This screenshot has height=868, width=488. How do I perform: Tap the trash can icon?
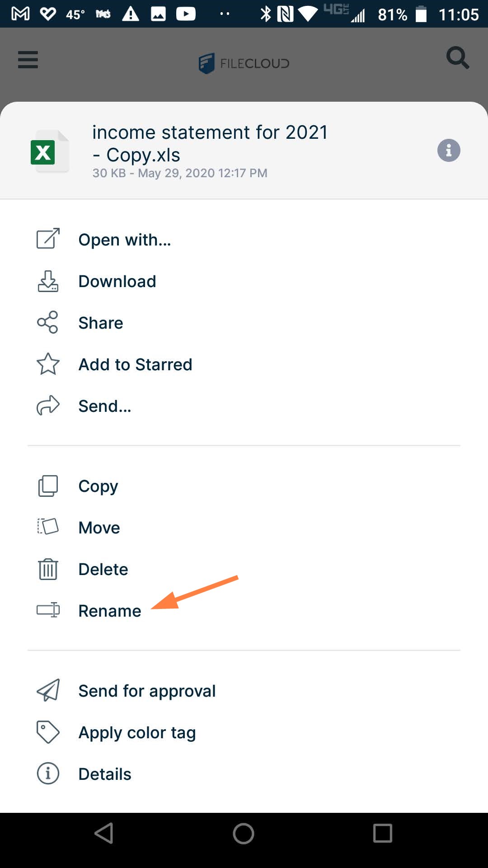click(48, 569)
